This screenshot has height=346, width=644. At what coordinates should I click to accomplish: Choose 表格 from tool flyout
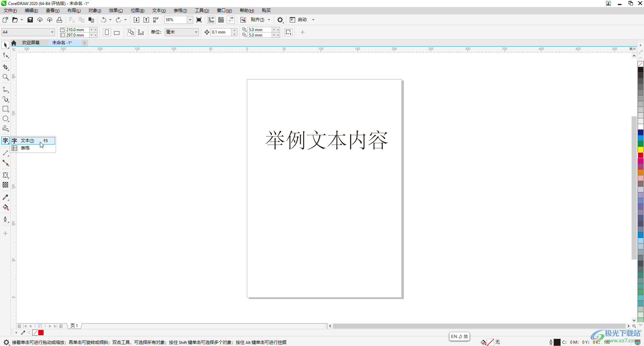pyautogui.click(x=33, y=148)
